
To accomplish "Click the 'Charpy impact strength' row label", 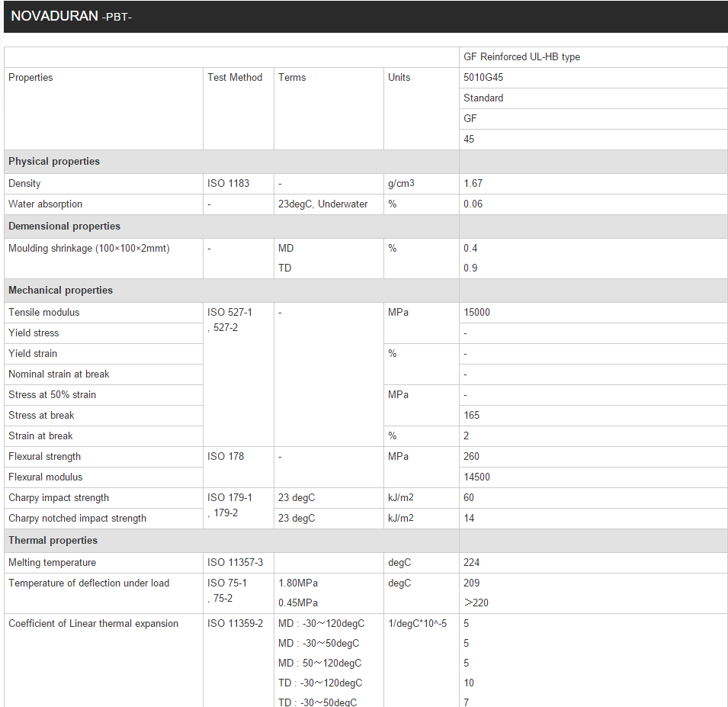I will click(59, 497).
